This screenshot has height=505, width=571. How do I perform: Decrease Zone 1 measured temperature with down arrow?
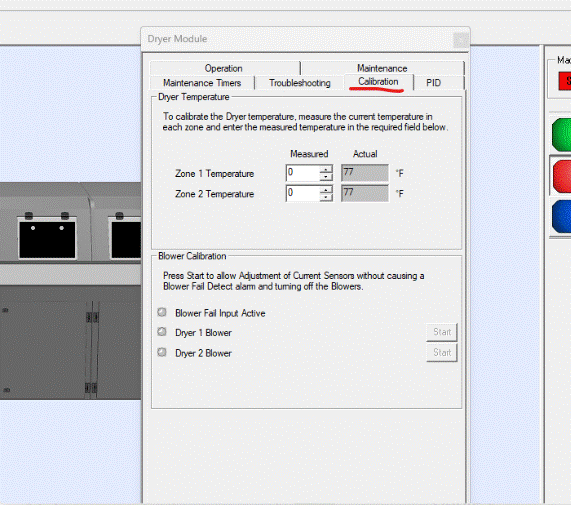click(326, 177)
